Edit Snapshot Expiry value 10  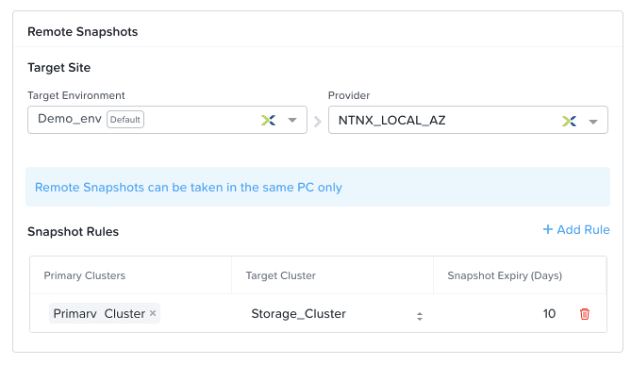[549, 314]
